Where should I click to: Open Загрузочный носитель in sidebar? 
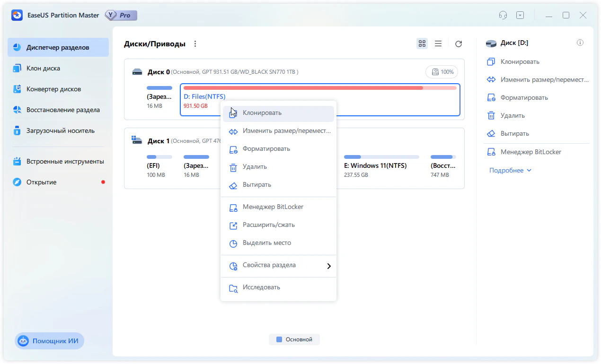click(x=60, y=131)
